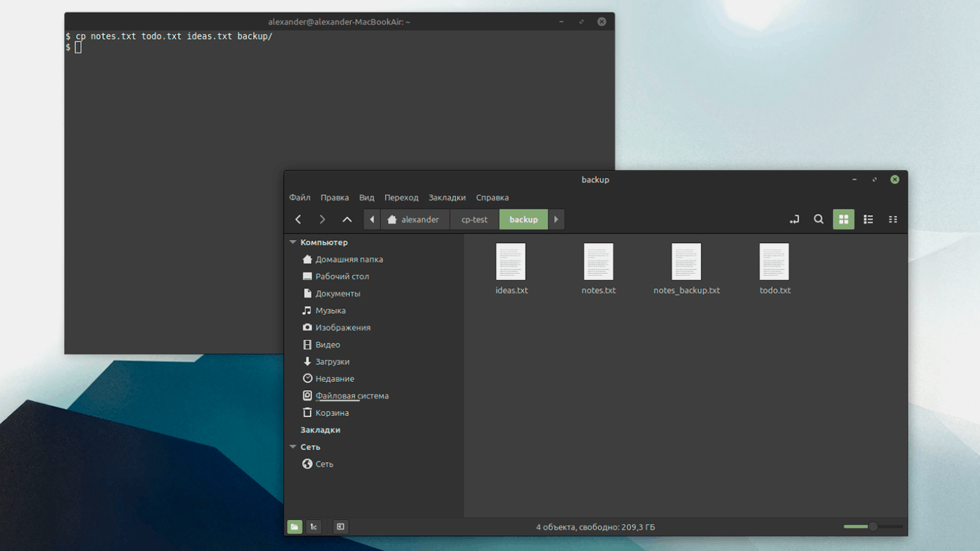This screenshot has width=980, height=551.
Task: Go up to the parent folder
Action: (347, 220)
